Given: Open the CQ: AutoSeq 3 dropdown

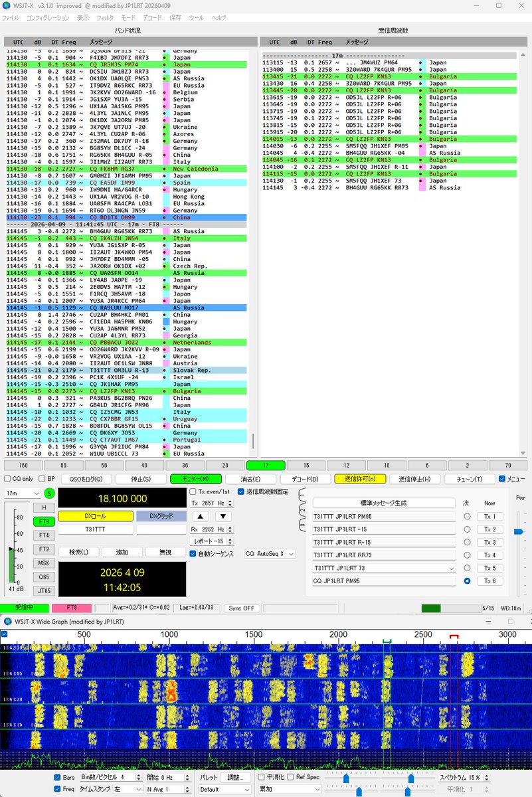Looking at the screenshot, I should tap(270, 553).
